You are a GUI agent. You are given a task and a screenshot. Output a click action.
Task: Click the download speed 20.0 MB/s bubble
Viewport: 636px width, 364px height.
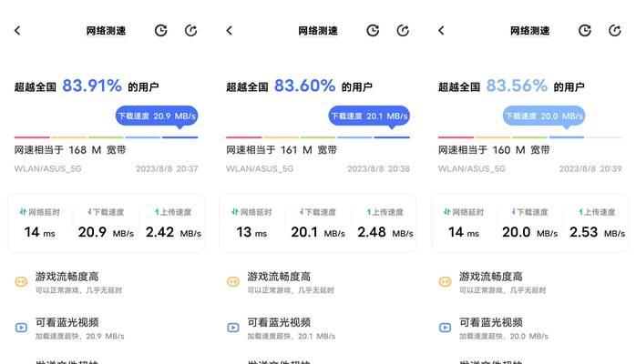(544, 117)
